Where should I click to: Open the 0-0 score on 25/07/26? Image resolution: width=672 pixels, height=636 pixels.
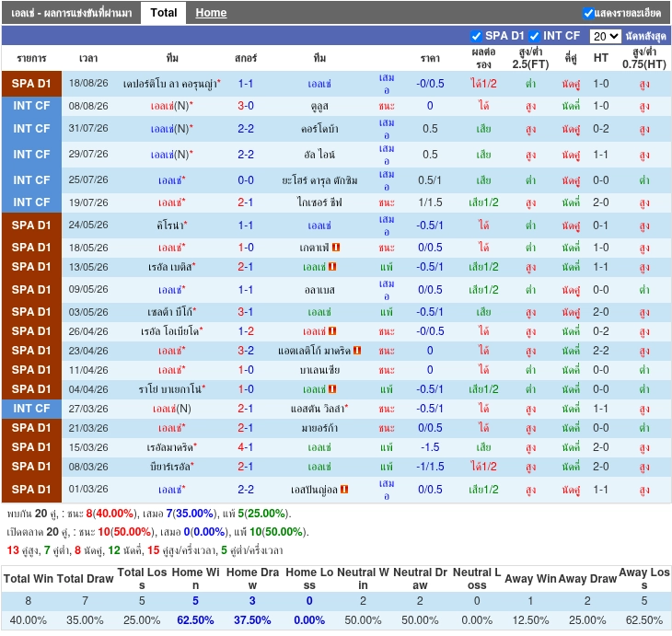pyautogui.click(x=246, y=180)
